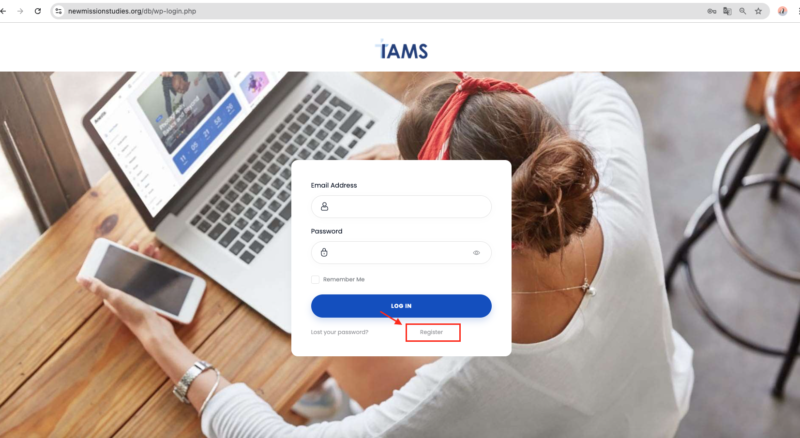The width and height of the screenshot is (800, 438).
Task: Click the browser forward arrow
Action: pyautogui.click(x=20, y=11)
